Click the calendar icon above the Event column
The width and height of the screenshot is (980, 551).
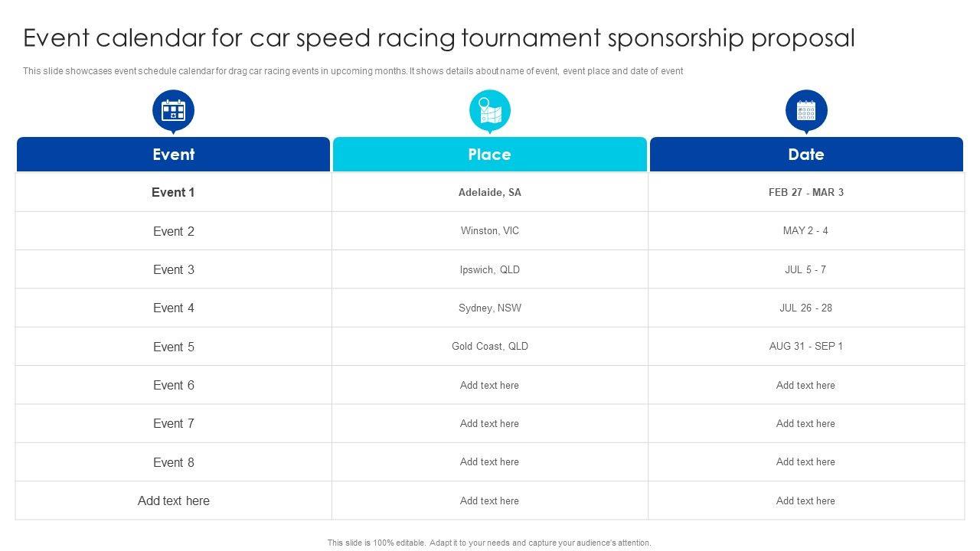click(x=173, y=111)
